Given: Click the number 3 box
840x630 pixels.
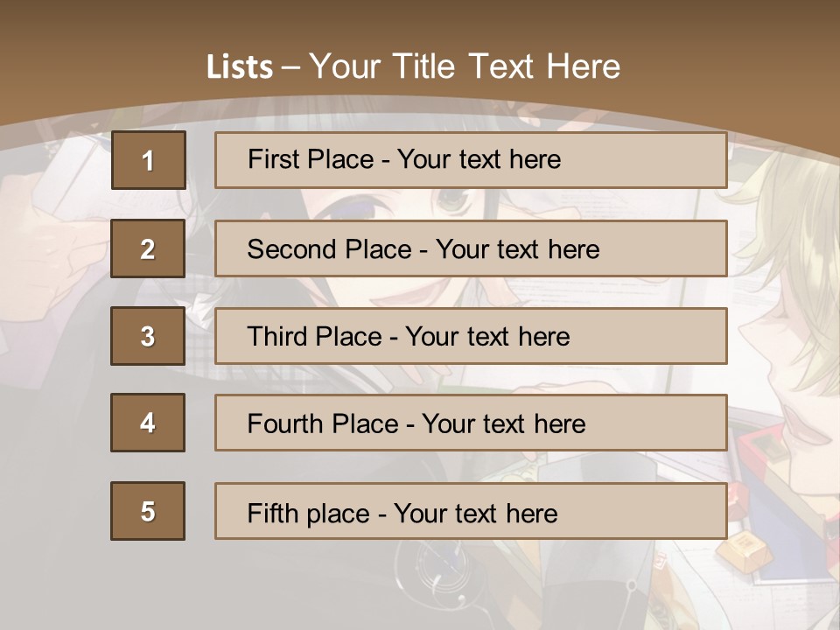Looking at the screenshot, I should pyautogui.click(x=148, y=336).
